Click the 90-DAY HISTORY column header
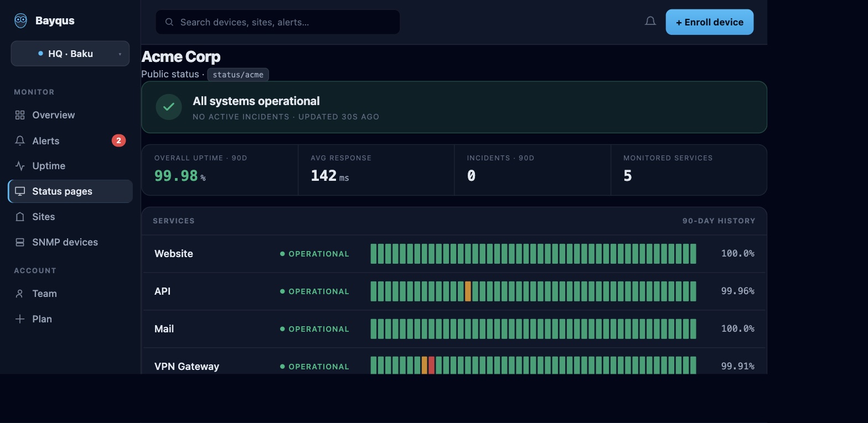868x423 pixels. [719, 221]
